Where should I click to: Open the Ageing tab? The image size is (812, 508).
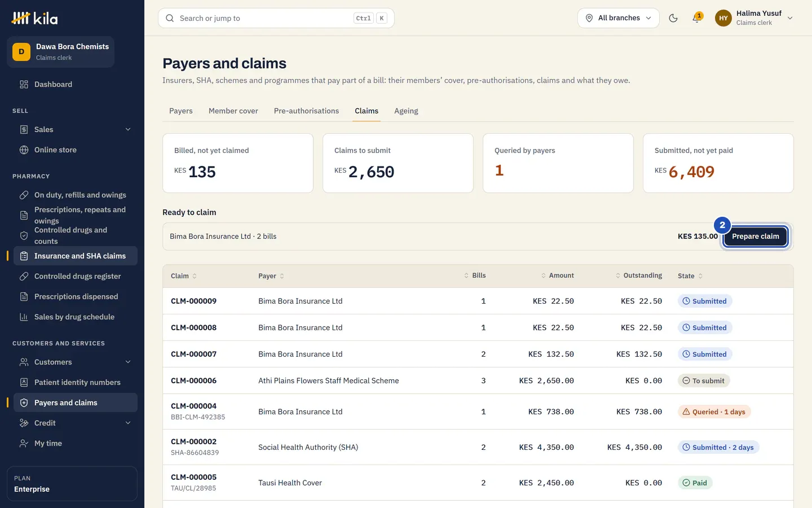tap(406, 111)
